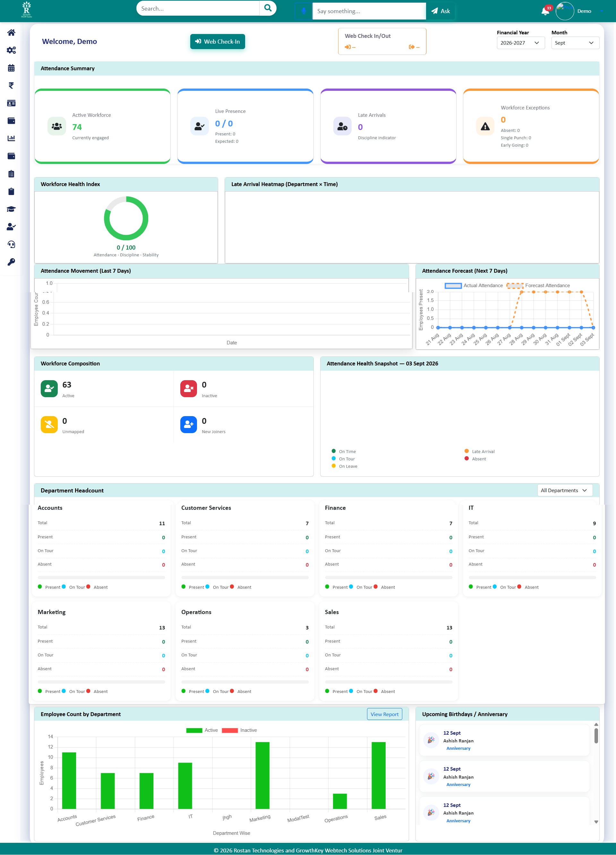Click the Ask button
This screenshot has height=855, width=616.
tap(440, 11)
